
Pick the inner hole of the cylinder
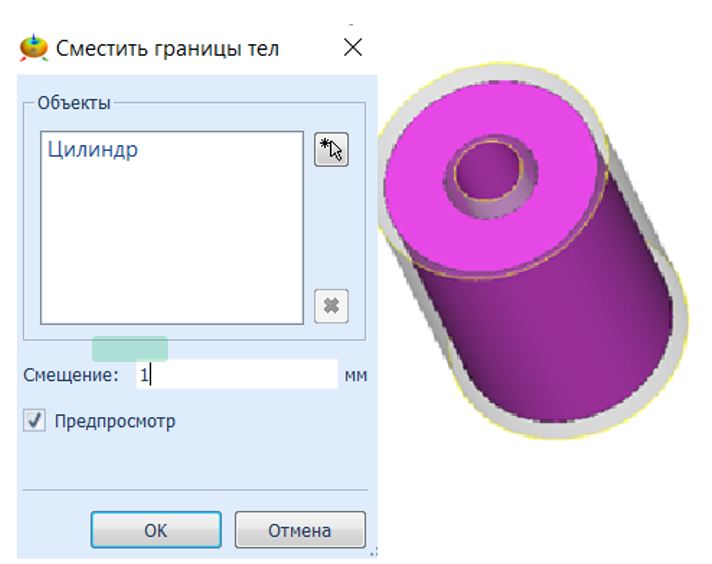point(487,170)
